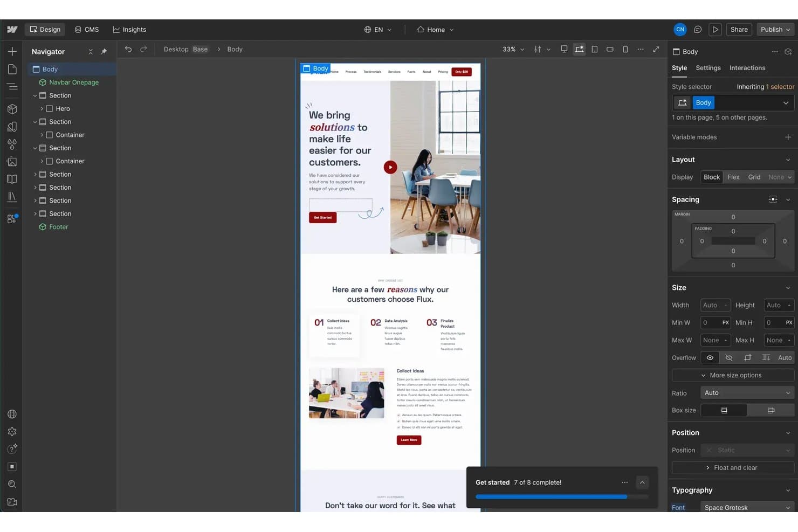The height and width of the screenshot is (532, 798).
Task: Open comments bubble icon
Action: 698,30
